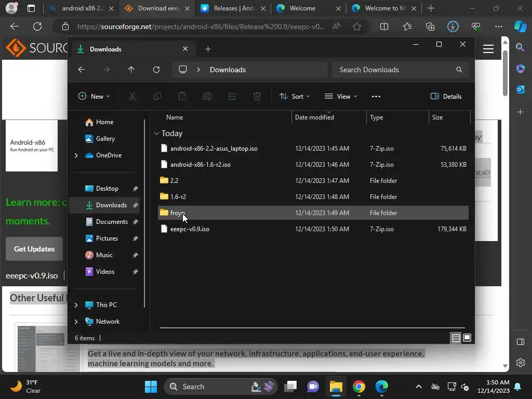The width and height of the screenshot is (532, 399).
Task: Open Documents quick access folder
Action: (x=104, y=222)
